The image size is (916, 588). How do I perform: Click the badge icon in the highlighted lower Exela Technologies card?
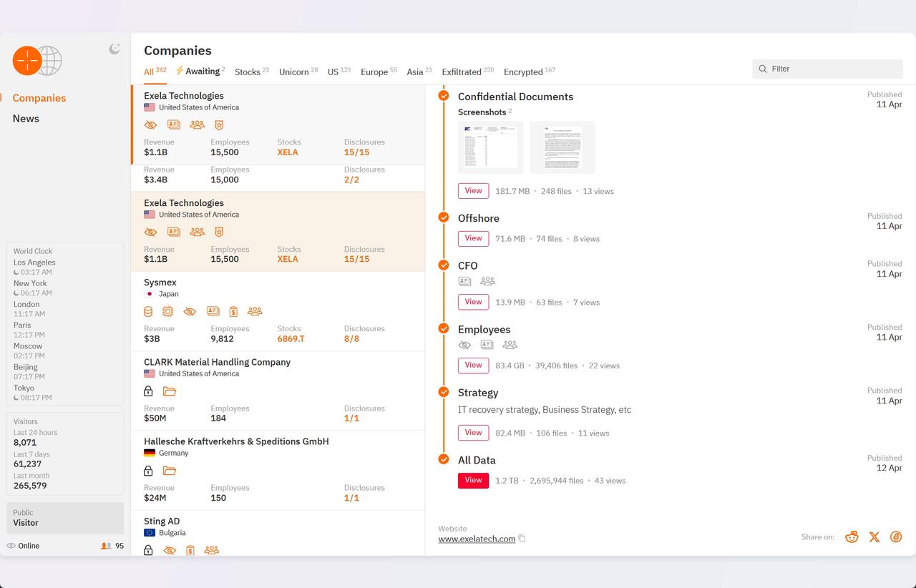219,232
